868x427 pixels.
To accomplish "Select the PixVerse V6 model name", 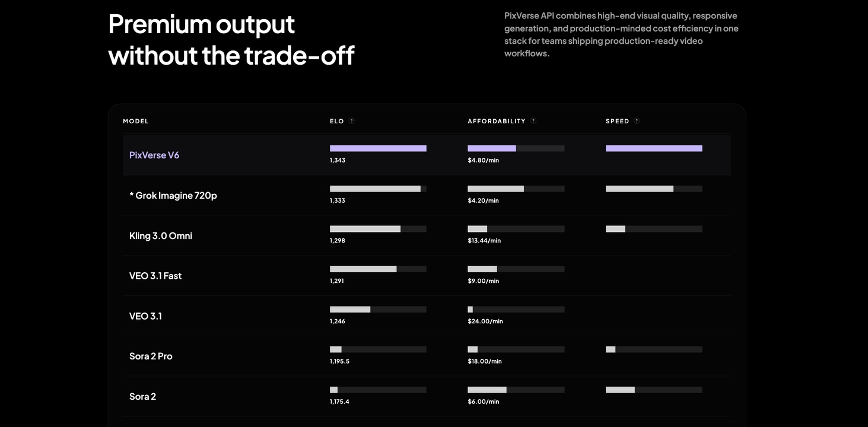I will [x=154, y=155].
